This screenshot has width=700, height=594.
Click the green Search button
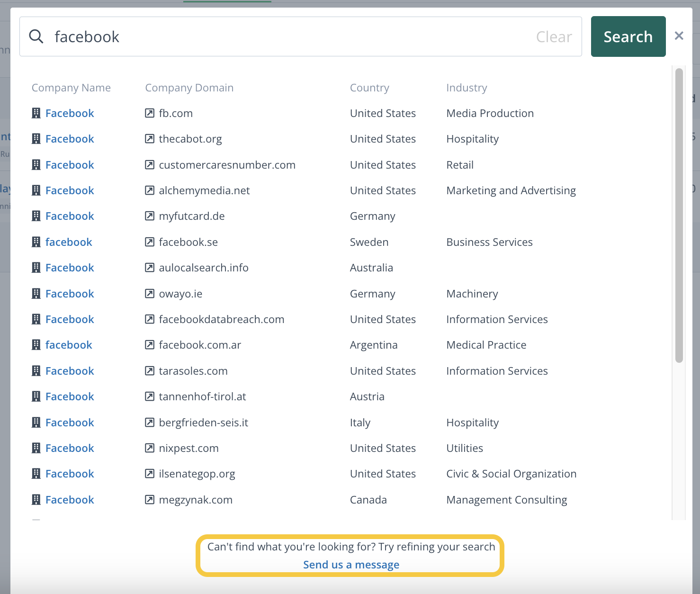coord(628,36)
